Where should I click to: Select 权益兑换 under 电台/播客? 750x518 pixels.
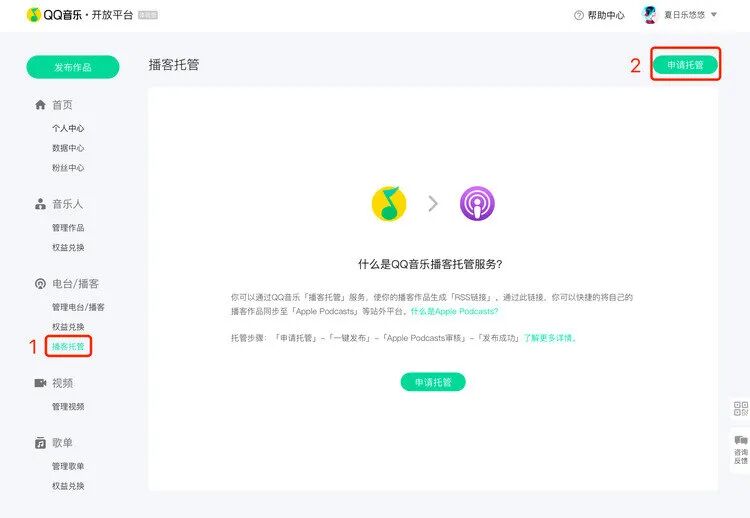[68, 327]
